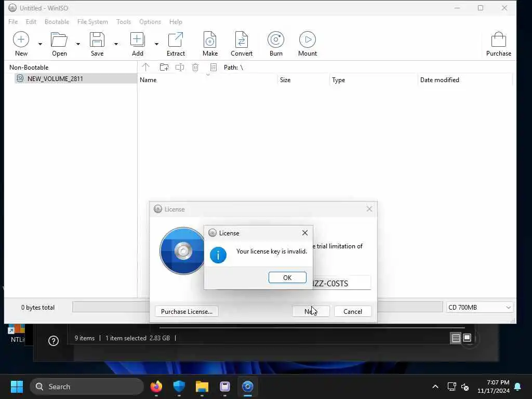Click the Purchase bag icon

(498, 44)
